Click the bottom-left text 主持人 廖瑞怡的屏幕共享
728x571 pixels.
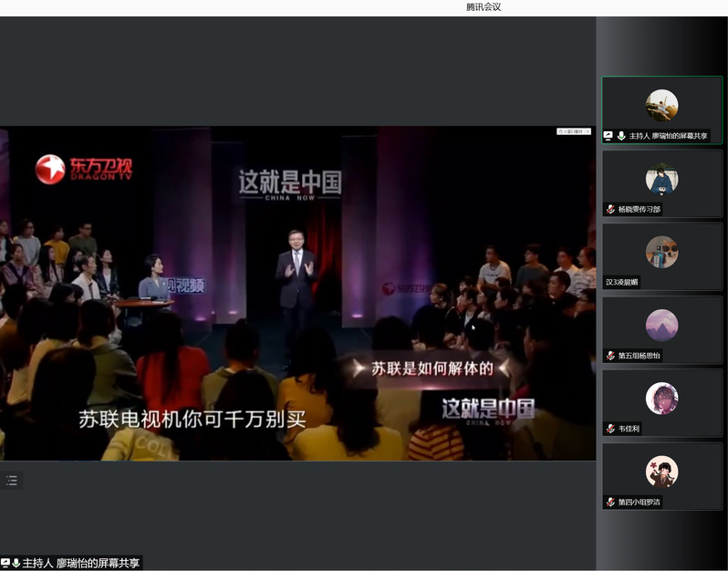click(x=81, y=563)
